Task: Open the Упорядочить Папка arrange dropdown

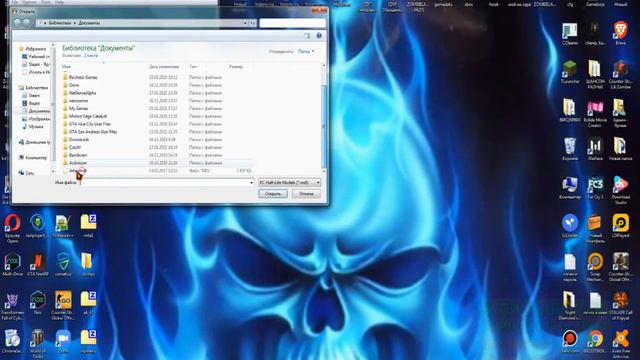Action: click(x=306, y=51)
